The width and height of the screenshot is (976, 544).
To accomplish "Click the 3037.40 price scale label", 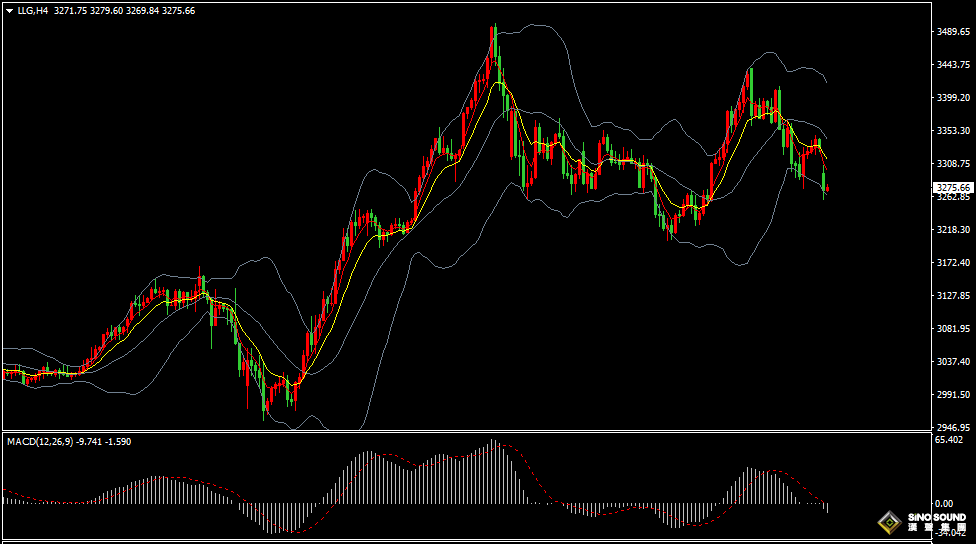I will pyautogui.click(x=953, y=361).
